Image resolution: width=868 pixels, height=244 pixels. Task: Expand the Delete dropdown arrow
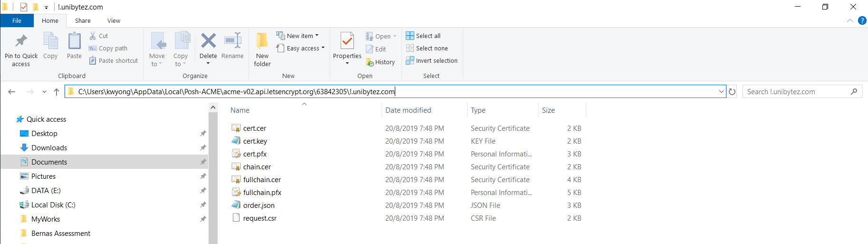[208, 63]
